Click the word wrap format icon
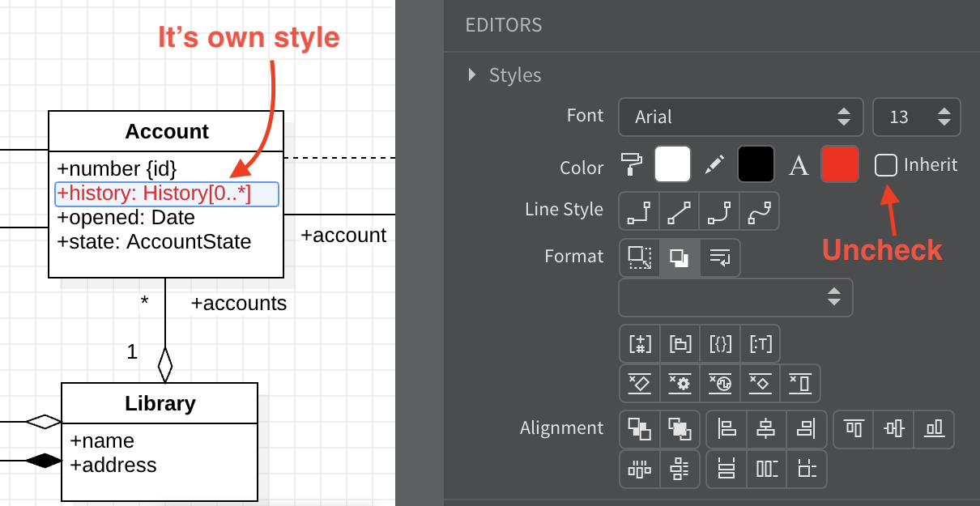 [x=719, y=257]
